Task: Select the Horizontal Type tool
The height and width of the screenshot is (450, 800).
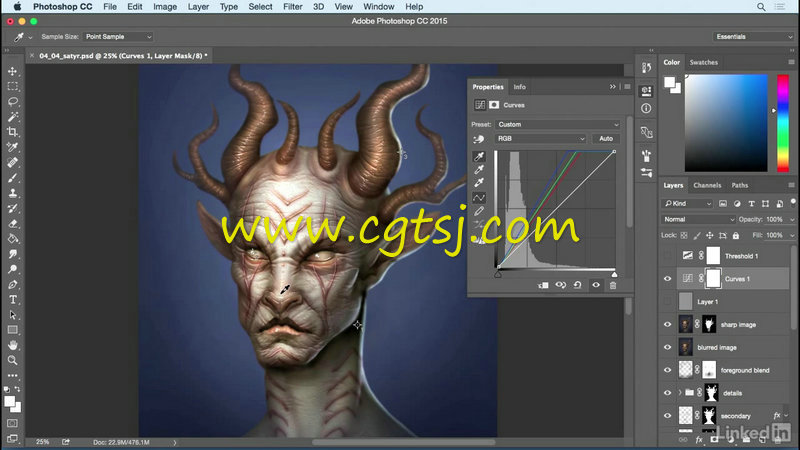Action: pyautogui.click(x=13, y=299)
